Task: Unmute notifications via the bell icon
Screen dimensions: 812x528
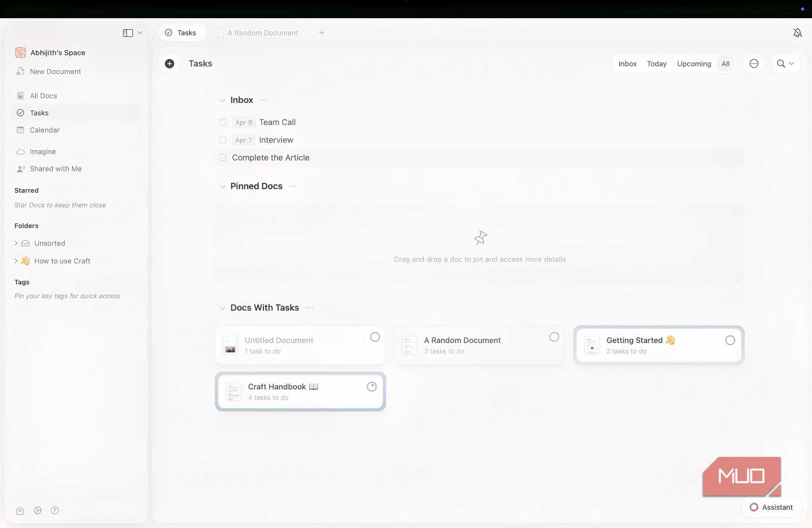Action: click(x=797, y=32)
